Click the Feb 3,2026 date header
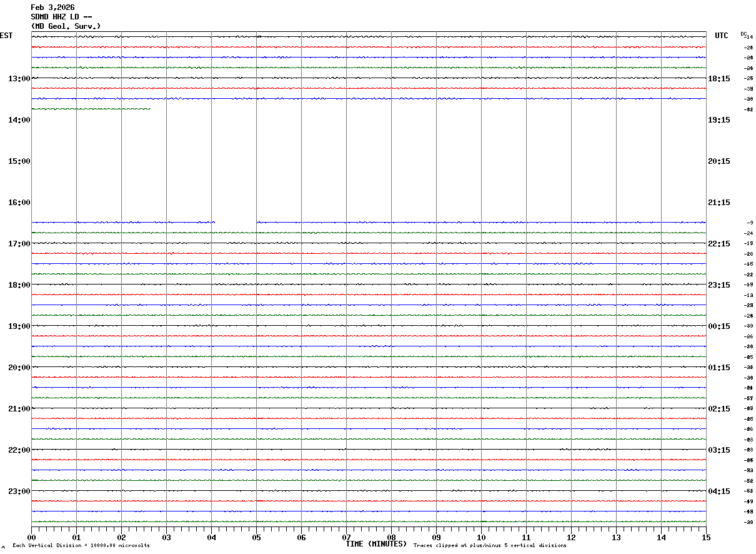Viewport: 756px width, 554px height. pos(52,8)
